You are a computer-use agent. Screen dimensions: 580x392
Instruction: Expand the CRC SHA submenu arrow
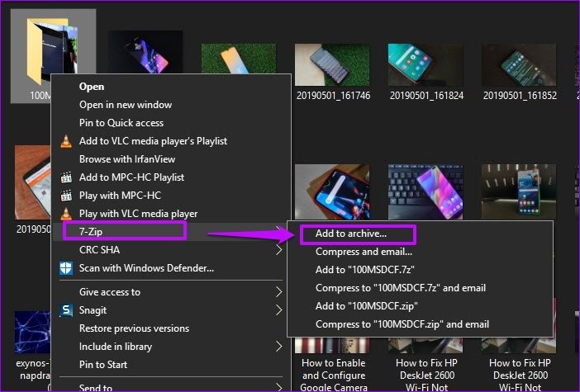click(x=279, y=250)
